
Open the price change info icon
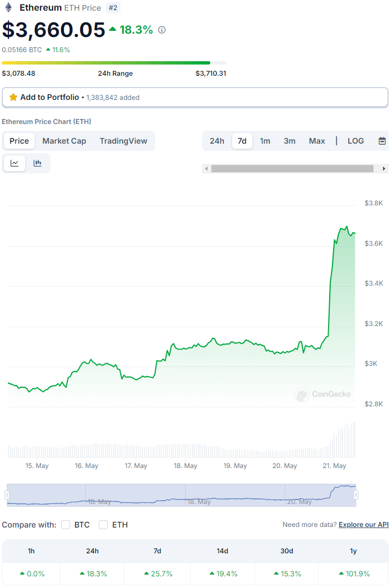pos(162,30)
